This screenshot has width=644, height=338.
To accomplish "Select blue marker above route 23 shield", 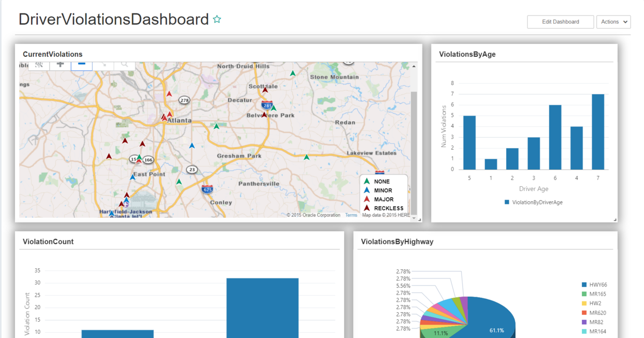I will 192,145.
